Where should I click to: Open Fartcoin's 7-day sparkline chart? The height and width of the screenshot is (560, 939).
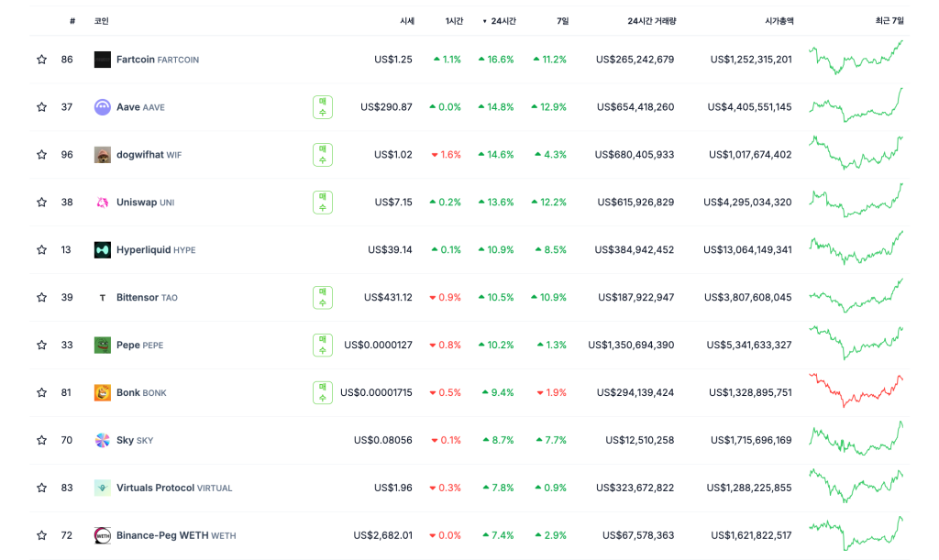(856, 58)
